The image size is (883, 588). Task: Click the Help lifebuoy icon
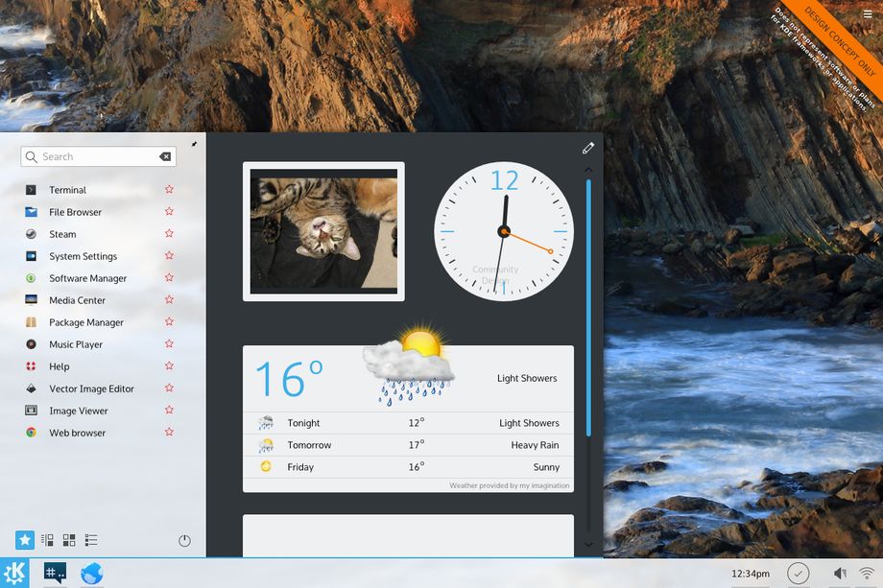click(x=31, y=366)
